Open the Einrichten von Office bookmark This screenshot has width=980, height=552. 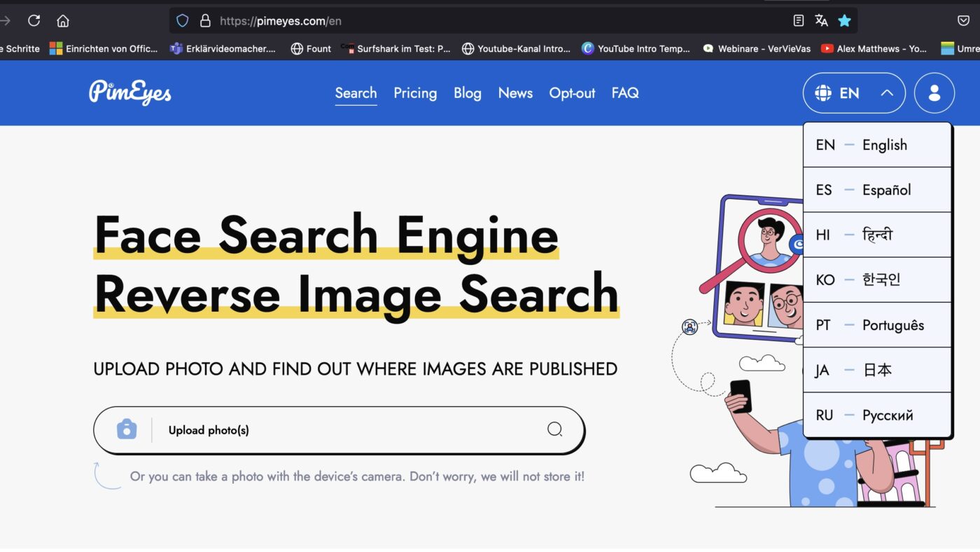click(104, 48)
